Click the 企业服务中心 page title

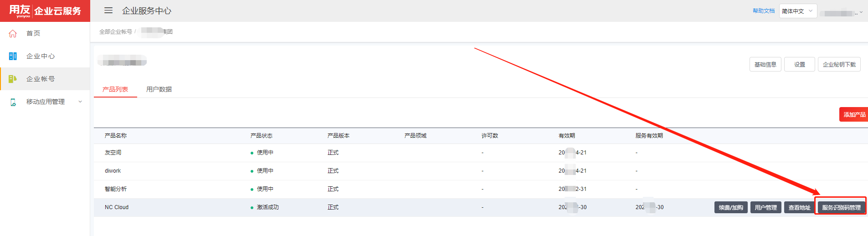pyautogui.click(x=147, y=11)
